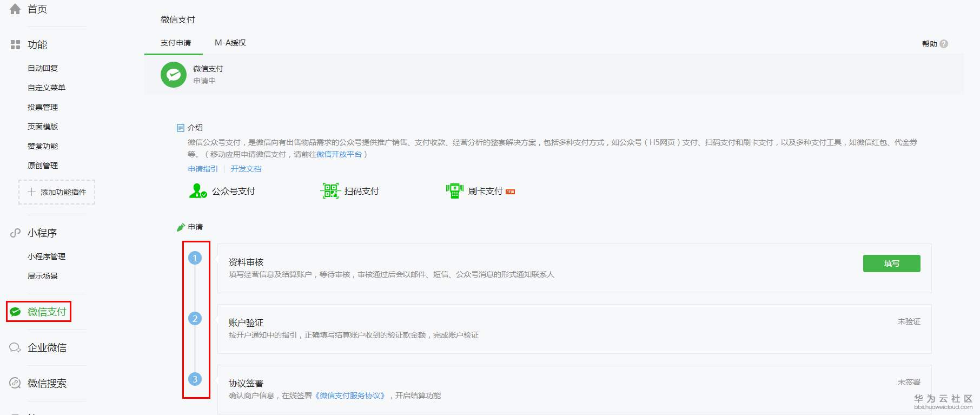The height and width of the screenshot is (415, 980).
Task: Click the 公众号支付 person icon
Action: click(x=198, y=190)
